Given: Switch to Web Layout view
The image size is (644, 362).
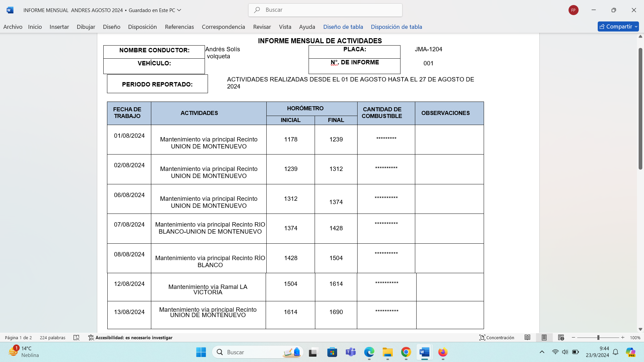Looking at the screenshot, I should tap(561, 338).
